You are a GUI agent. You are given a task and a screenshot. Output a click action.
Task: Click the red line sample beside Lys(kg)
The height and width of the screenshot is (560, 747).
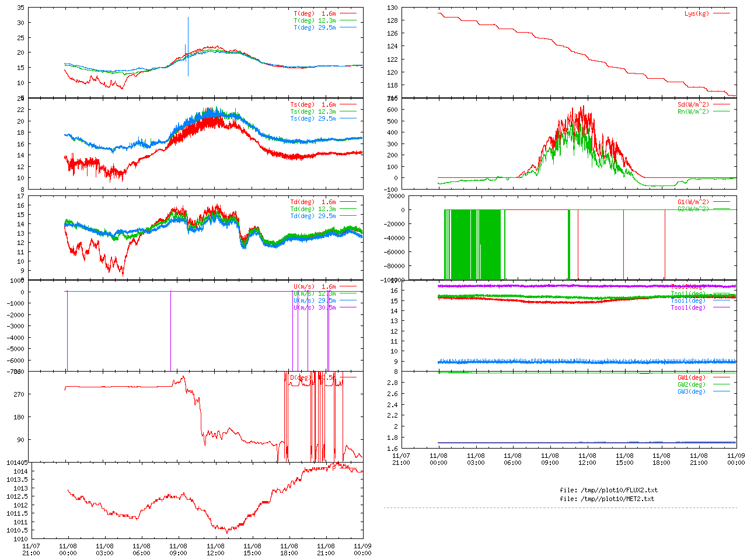click(x=721, y=13)
